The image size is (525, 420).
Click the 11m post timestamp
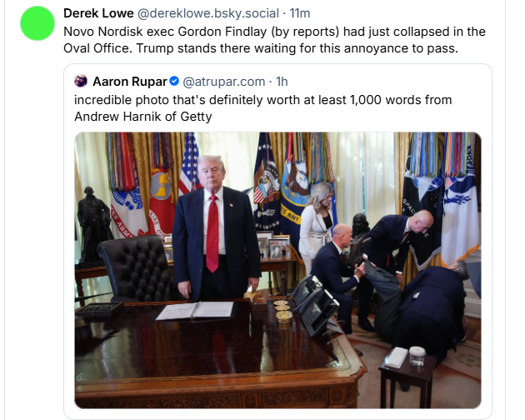tap(300, 13)
